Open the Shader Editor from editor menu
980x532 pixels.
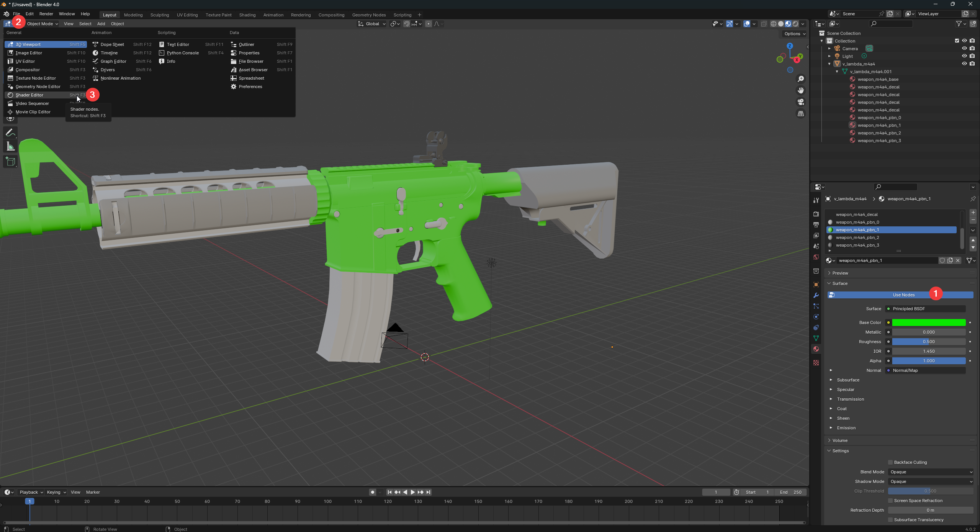click(29, 95)
